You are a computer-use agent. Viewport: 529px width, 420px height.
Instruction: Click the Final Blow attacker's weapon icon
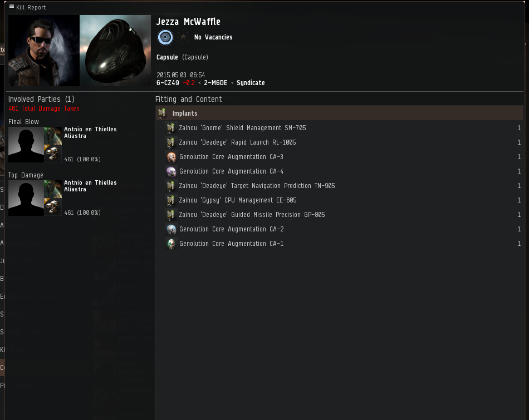coord(53,154)
